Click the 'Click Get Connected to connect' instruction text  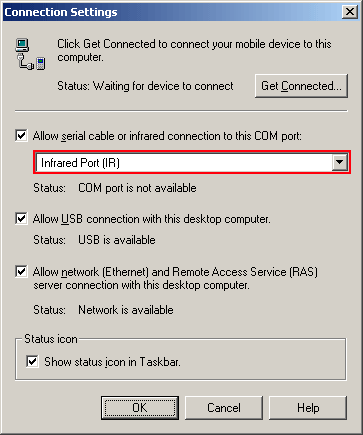194,50
